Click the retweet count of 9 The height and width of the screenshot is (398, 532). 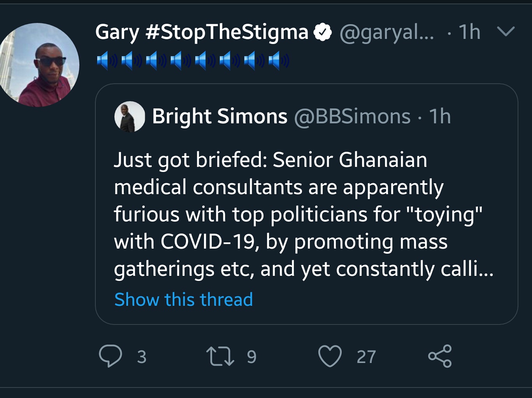point(252,357)
